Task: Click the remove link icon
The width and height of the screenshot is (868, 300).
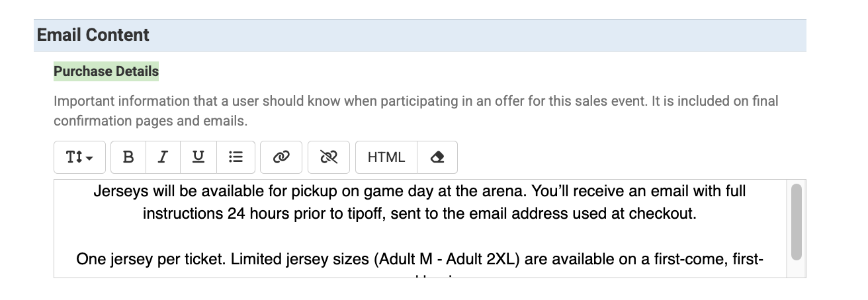Action: click(328, 157)
